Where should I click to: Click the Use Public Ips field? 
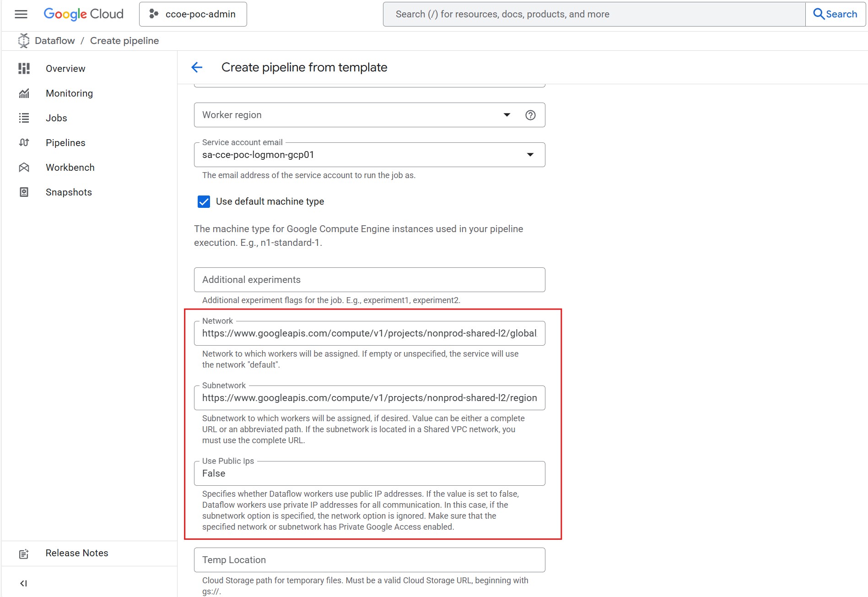[369, 474]
